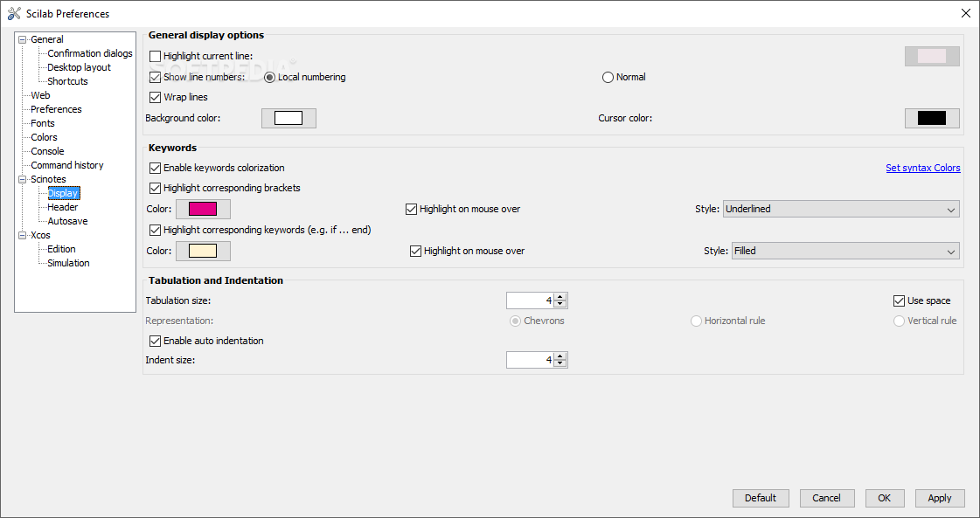Open Simulation under Xcos
Screen dimensions: 980x518
tap(68, 263)
